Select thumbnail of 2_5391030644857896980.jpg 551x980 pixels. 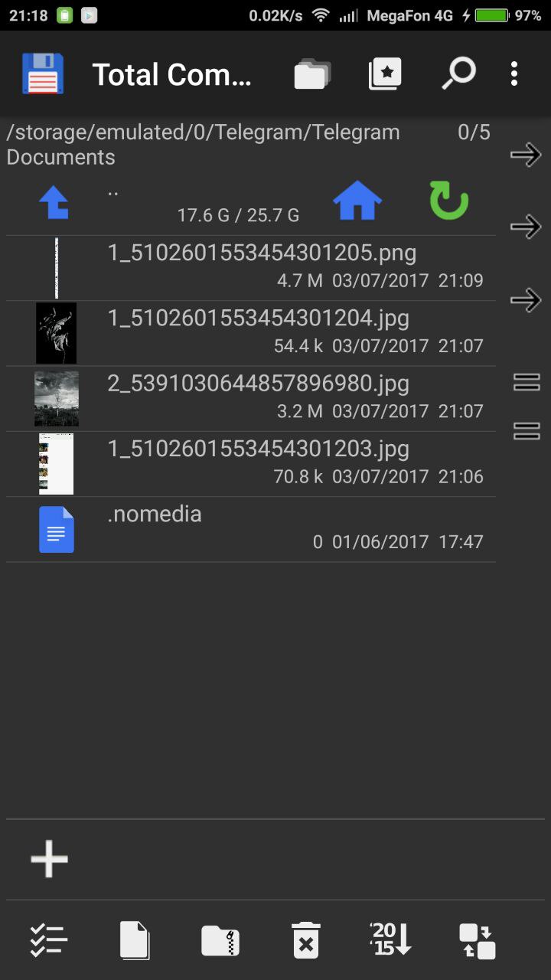point(56,399)
